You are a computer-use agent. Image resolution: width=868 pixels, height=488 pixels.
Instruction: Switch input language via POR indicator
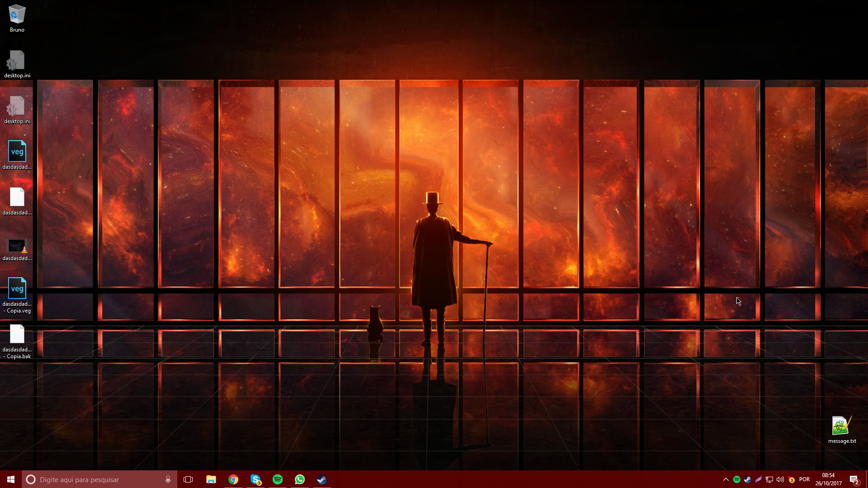click(805, 479)
